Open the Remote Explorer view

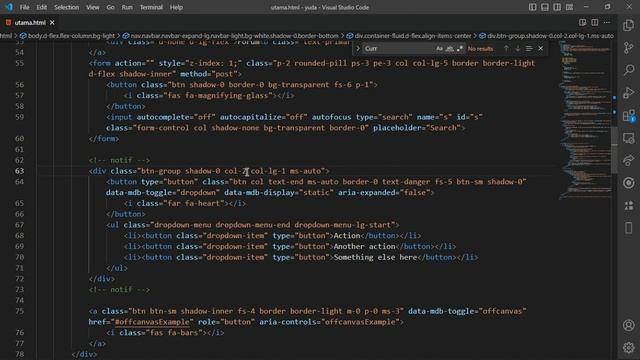pyautogui.click(x=629, y=138)
